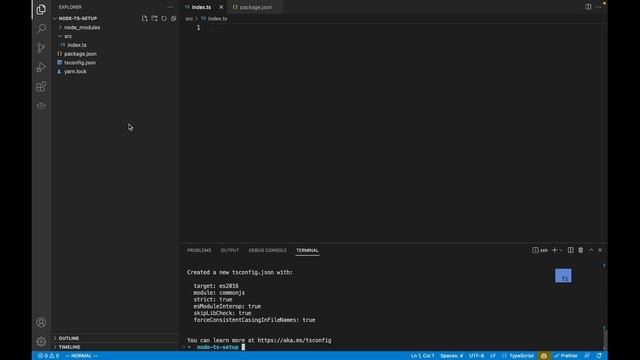This screenshot has width=640, height=360.
Task: Open the https://aka.ms/tsconfig link in terminal
Action: (294, 340)
